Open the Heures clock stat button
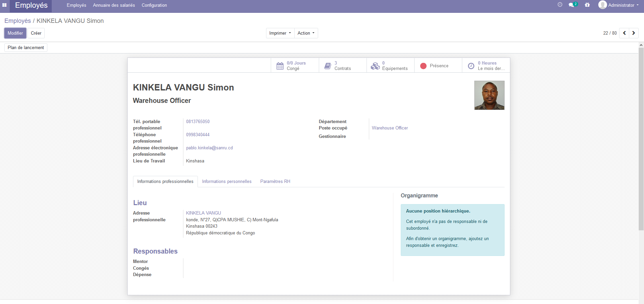 pyautogui.click(x=486, y=66)
